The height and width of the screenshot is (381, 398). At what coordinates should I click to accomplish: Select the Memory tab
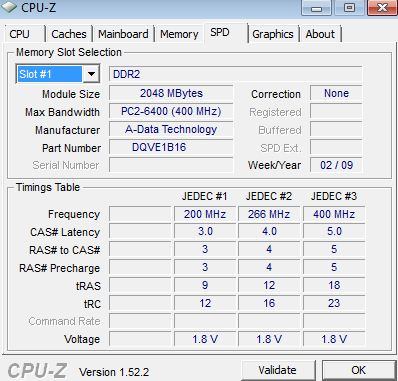(179, 34)
